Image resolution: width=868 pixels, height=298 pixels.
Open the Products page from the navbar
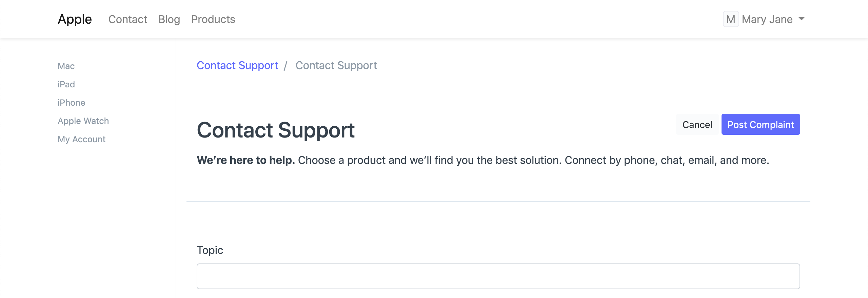tap(213, 19)
